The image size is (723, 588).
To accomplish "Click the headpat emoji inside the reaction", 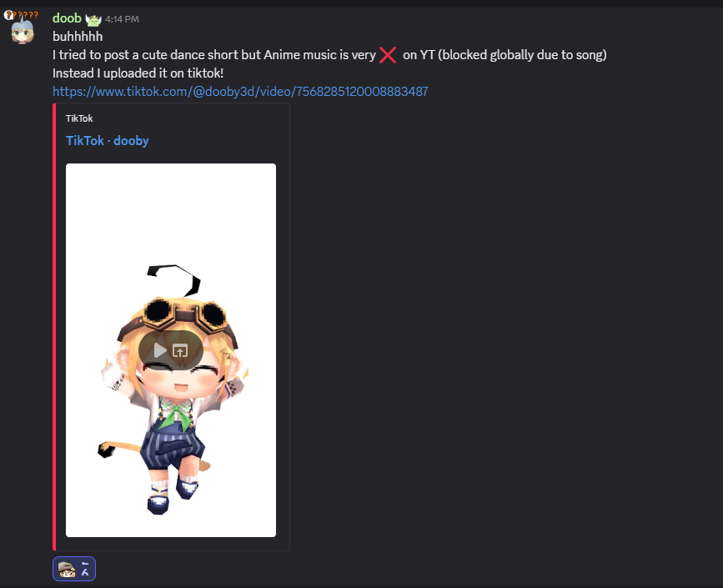I will point(67,569).
